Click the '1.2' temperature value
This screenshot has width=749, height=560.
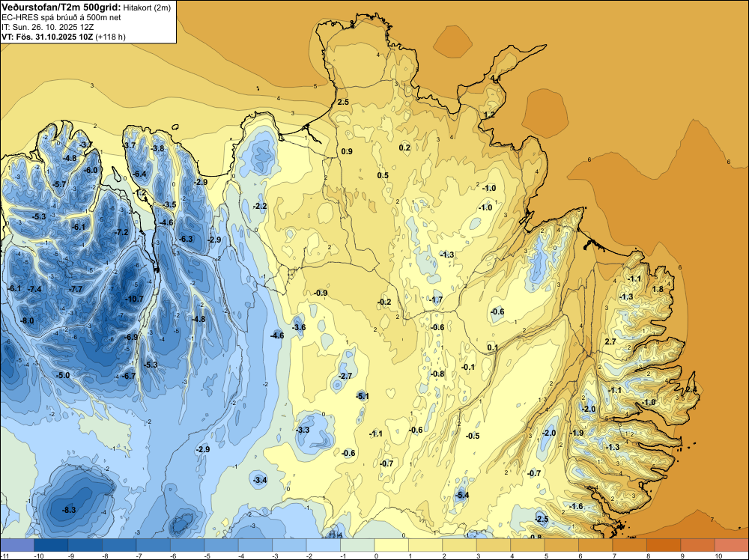489,115
